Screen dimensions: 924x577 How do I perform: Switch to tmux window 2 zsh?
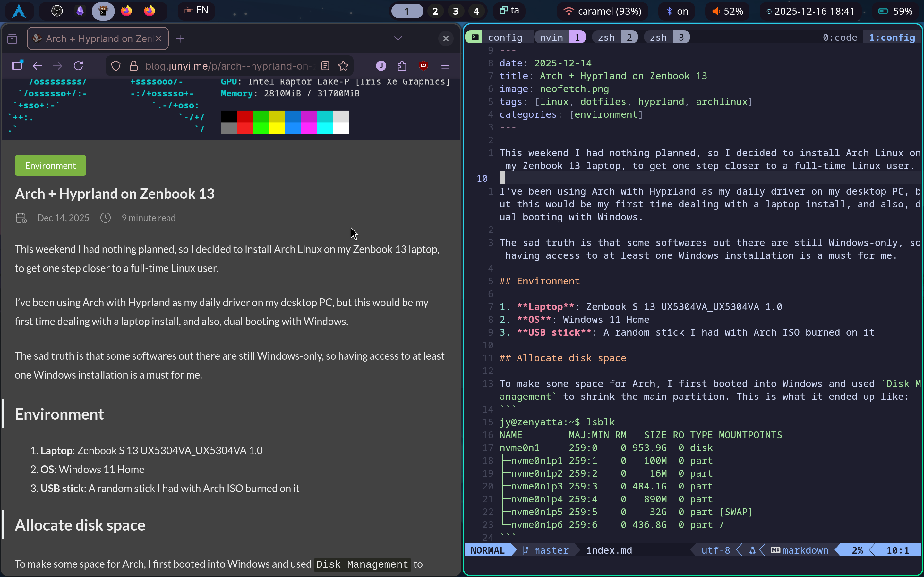(615, 37)
